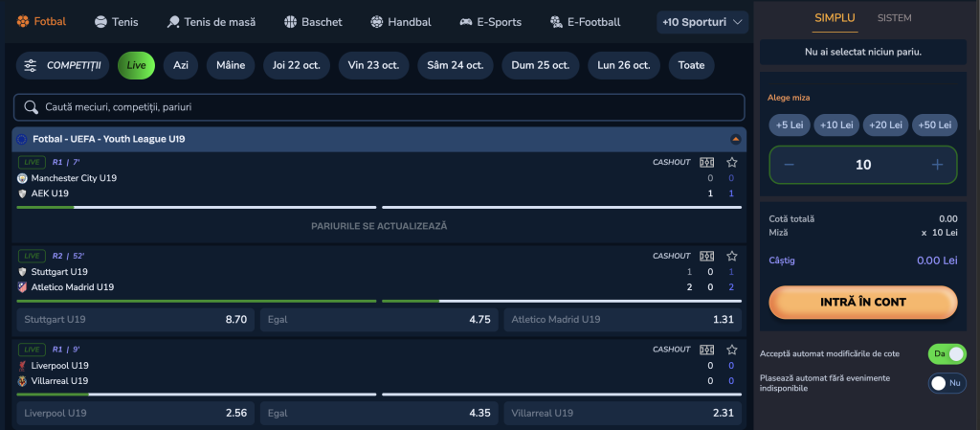980x430 pixels.
Task: Bet on Egal at 4.75
Action: point(379,319)
